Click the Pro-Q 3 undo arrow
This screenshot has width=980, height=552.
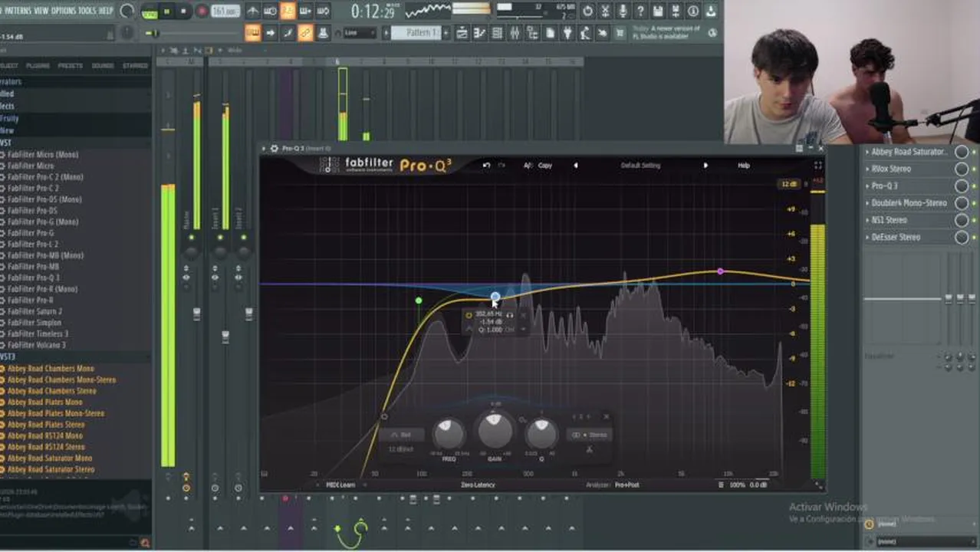coord(486,166)
